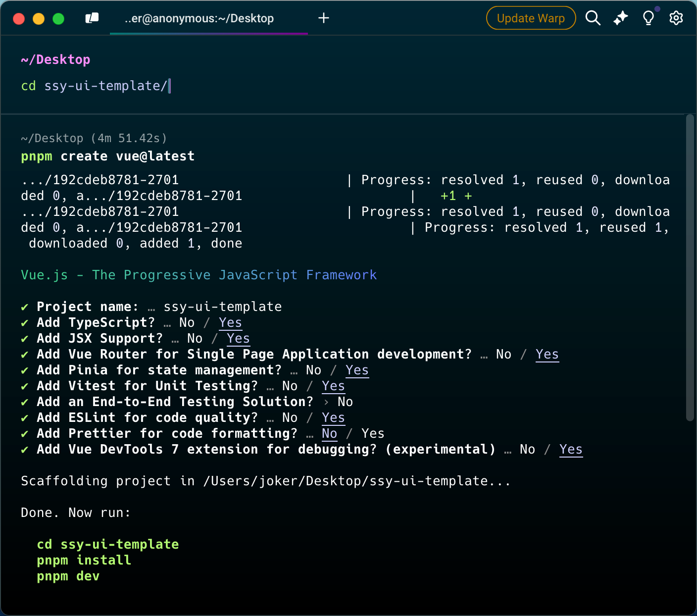Viewport: 697px width, 616px height.
Task: Open Warp AI sparkles icon
Action: (x=620, y=18)
